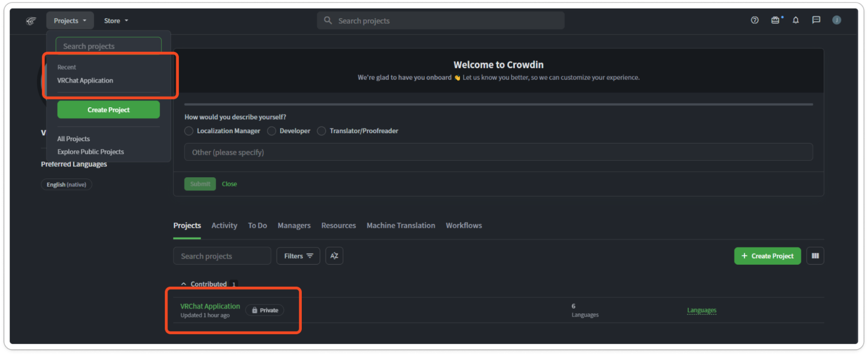Open the user profile avatar
The height and width of the screenshot is (355, 868).
tap(837, 20)
